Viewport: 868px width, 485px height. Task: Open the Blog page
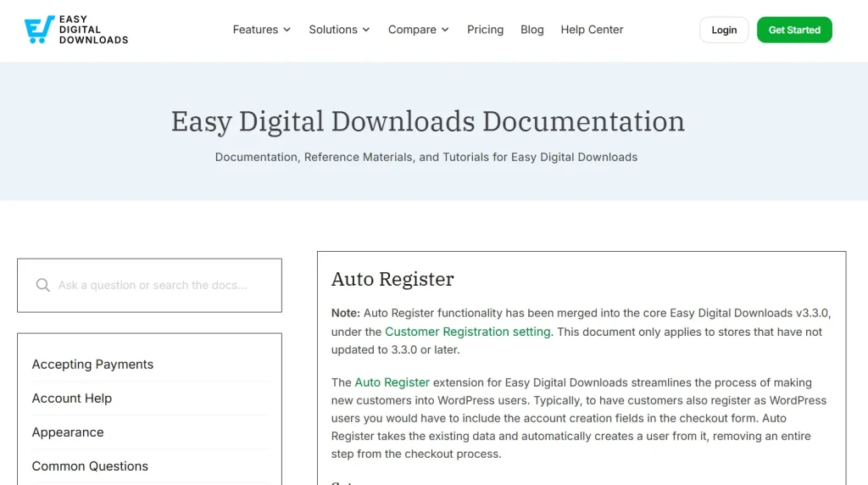pyautogui.click(x=532, y=30)
